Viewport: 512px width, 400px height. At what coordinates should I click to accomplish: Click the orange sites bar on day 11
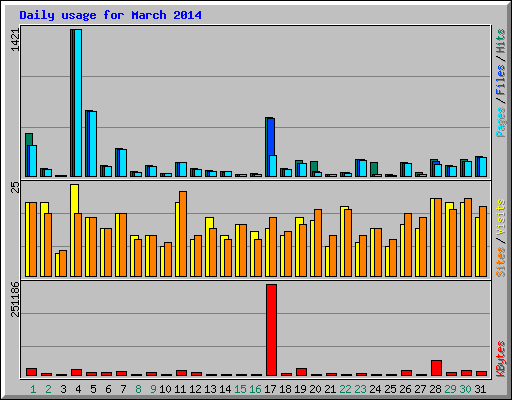183,234
